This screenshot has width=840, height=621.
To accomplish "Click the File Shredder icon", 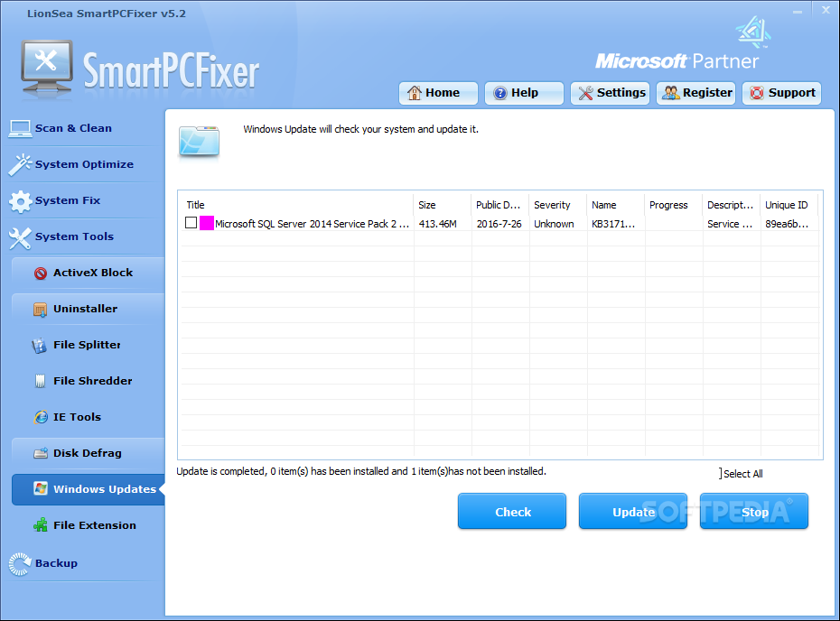I will pyautogui.click(x=40, y=381).
